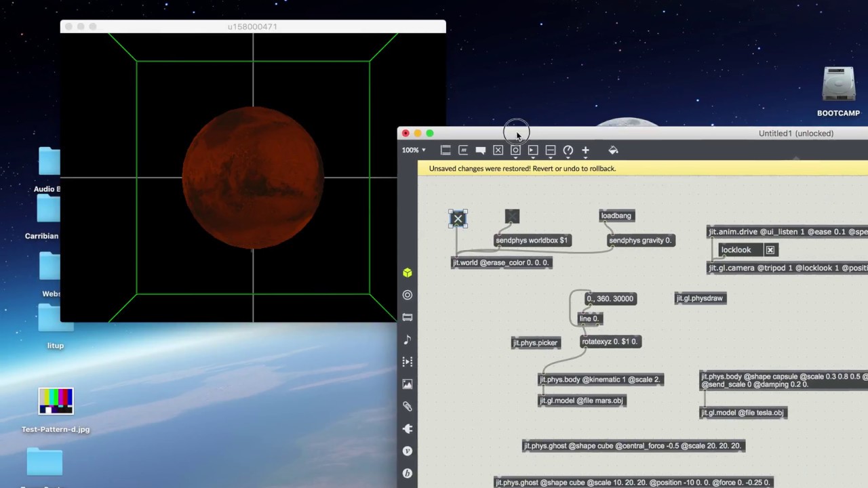Click the 'rotatexyz 0. $1 0.' message box
The image size is (868, 488).
point(610,342)
